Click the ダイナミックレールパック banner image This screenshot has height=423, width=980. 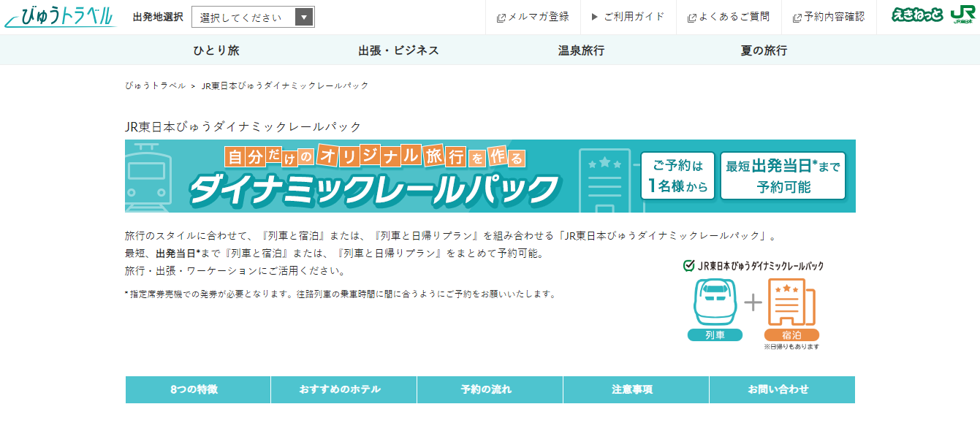[490, 176]
